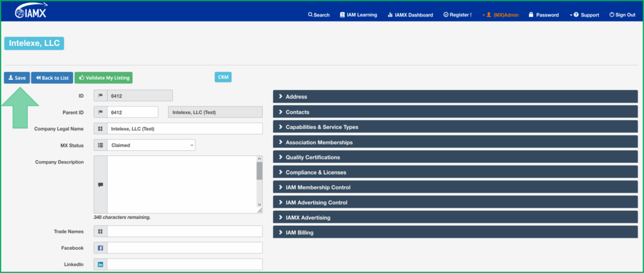Click Sign Out
Viewport: 644px width, 273px height.
tap(622, 14)
